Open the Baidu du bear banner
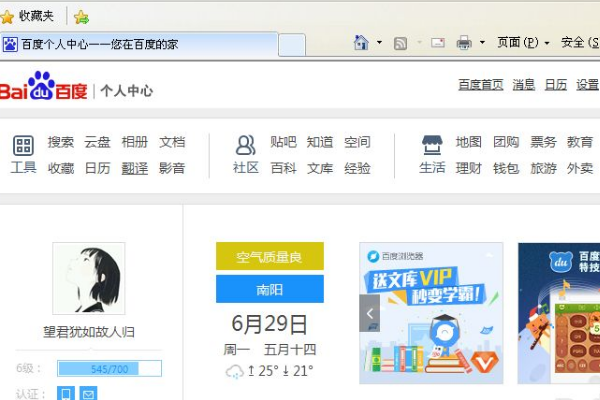The width and height of the screenshot is (600, 400). 559,313
